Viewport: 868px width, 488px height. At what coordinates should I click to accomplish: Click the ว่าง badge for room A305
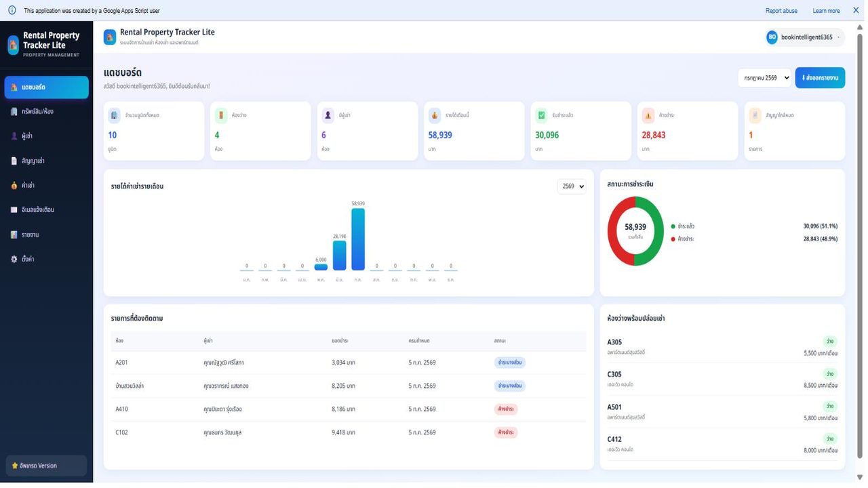[x=830, y=341]
